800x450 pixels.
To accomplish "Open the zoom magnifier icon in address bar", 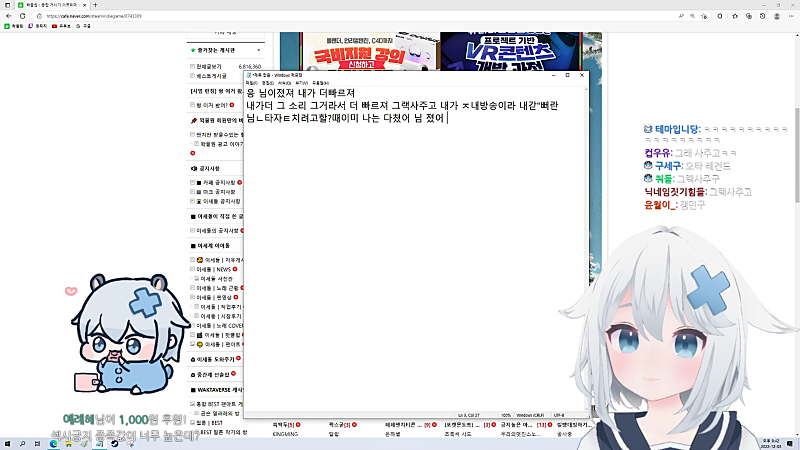I will point(692,16).
